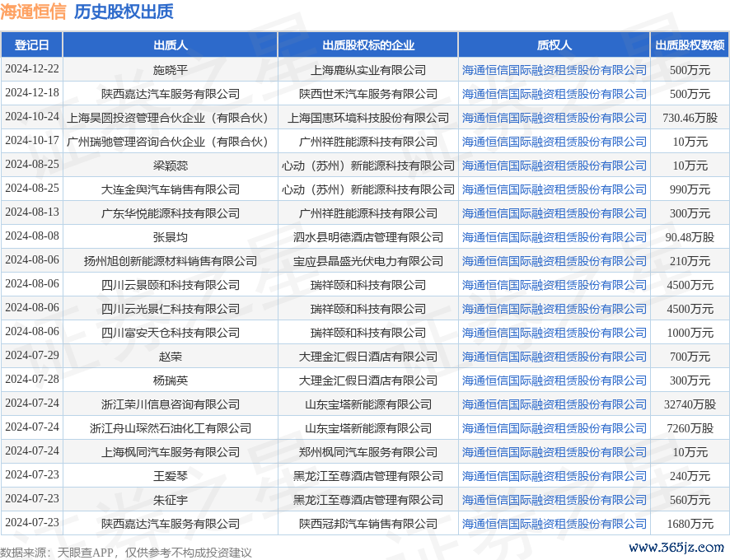Click company 上海国惠环境科技股份有限公司
Viewport: 730px width, 560px height.
pyautogui.click(x=367, y=118)
